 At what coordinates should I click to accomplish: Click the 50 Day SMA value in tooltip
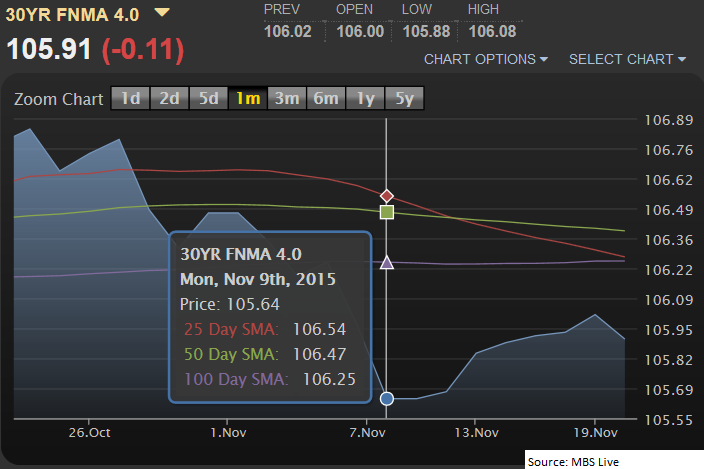point(319,355)
